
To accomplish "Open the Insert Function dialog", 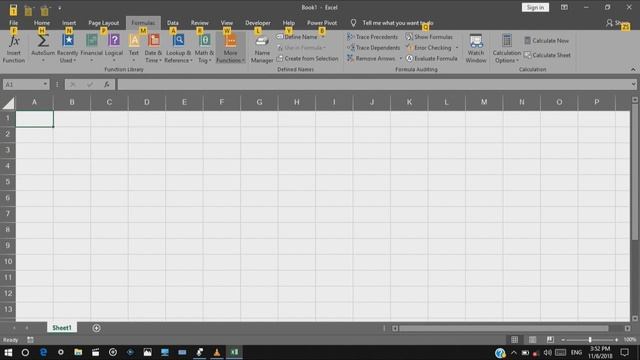I will pos(13,48).
